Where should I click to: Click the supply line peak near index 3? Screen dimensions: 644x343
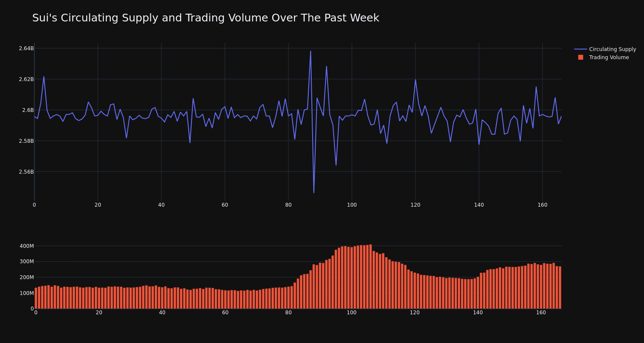click(x=44, y=77)
